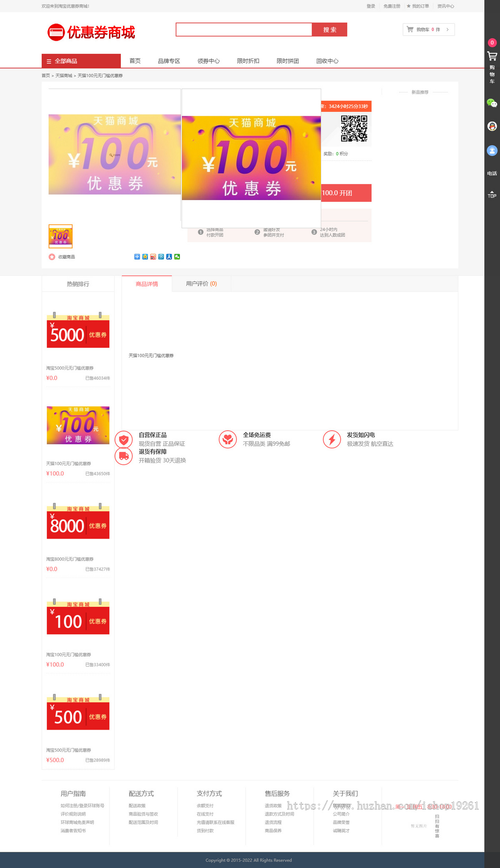Image resolution: width=500 pixels, height=868 pixels.
Task: Switch to the 用户评价 (0) tab
Action: tap(201, 284)
